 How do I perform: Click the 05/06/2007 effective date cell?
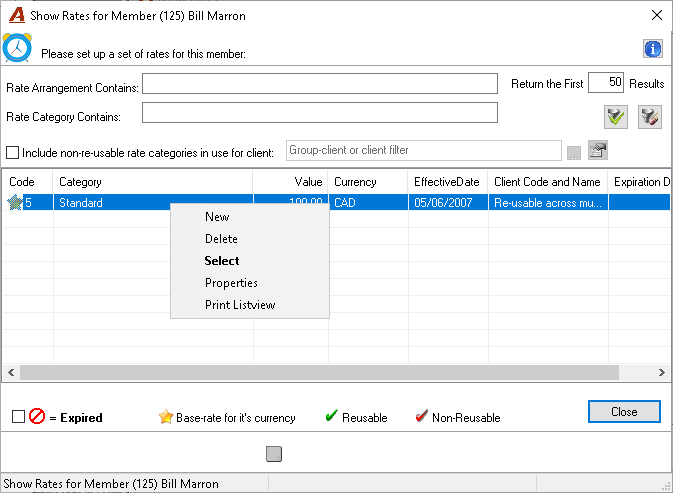coord(448,203)
